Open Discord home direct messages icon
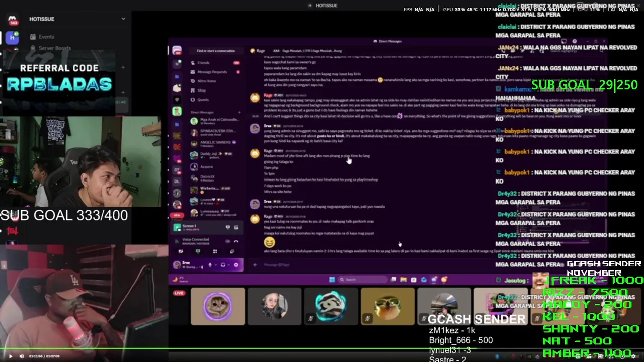 pyautogui.click(x=177, y=51)
